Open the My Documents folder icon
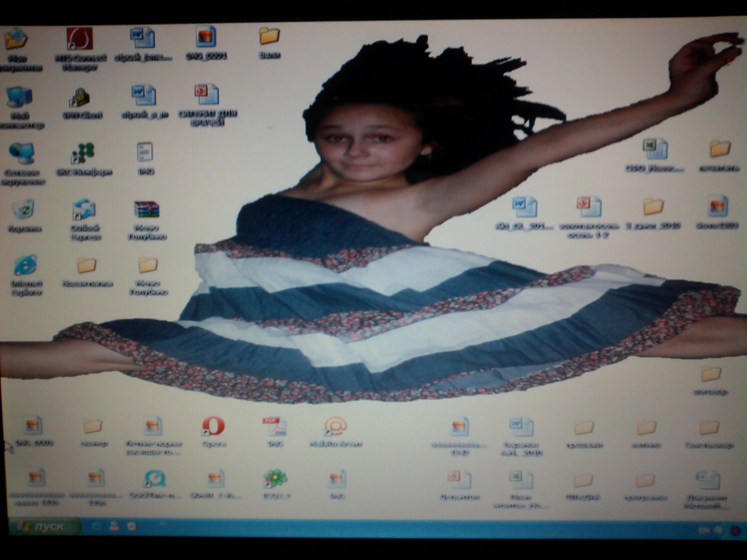This screenshot has width=747, height=560. [16, 39]
